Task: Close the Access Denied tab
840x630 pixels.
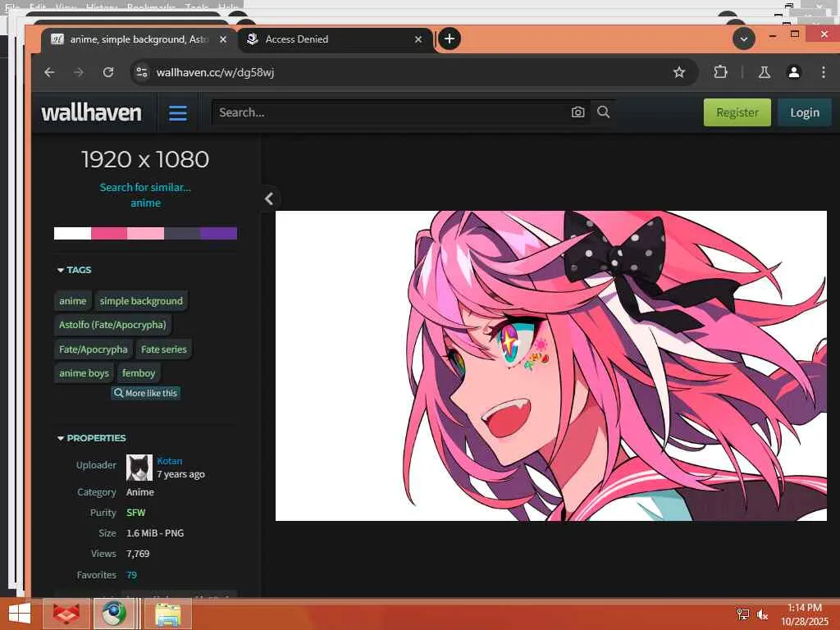Action: 418,39
